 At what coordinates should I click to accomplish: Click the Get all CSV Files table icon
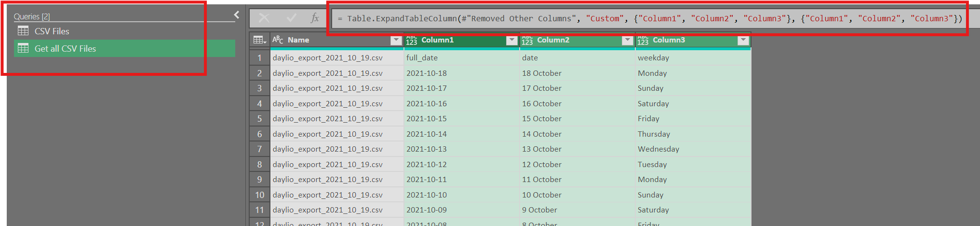(23, 48)
